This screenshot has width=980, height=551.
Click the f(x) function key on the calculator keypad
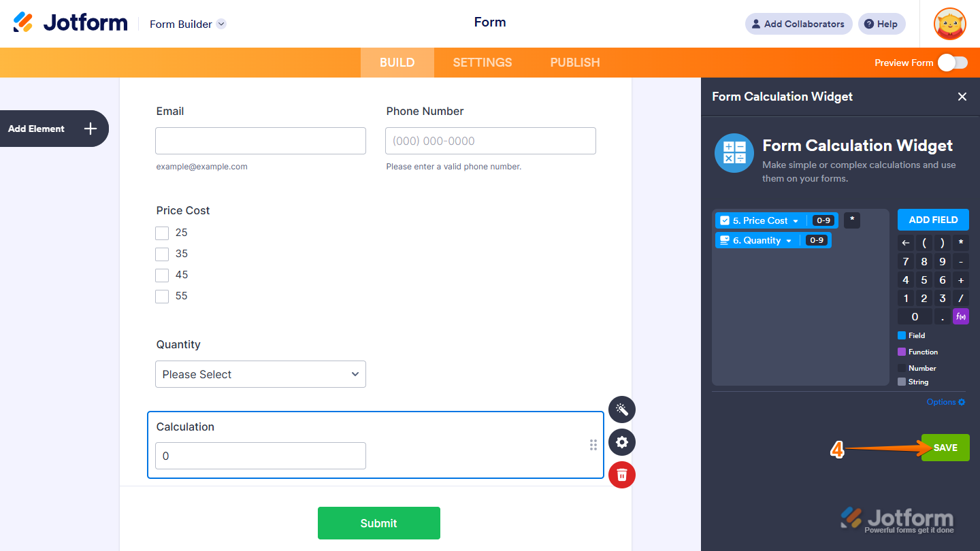[960, 316]
